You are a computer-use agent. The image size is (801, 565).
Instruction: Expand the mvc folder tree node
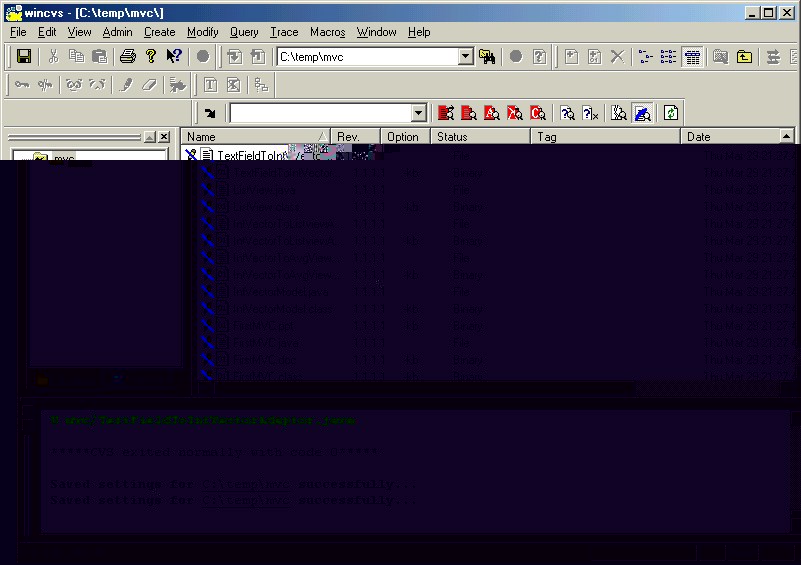pyautogui.click(x=22, y=158)
